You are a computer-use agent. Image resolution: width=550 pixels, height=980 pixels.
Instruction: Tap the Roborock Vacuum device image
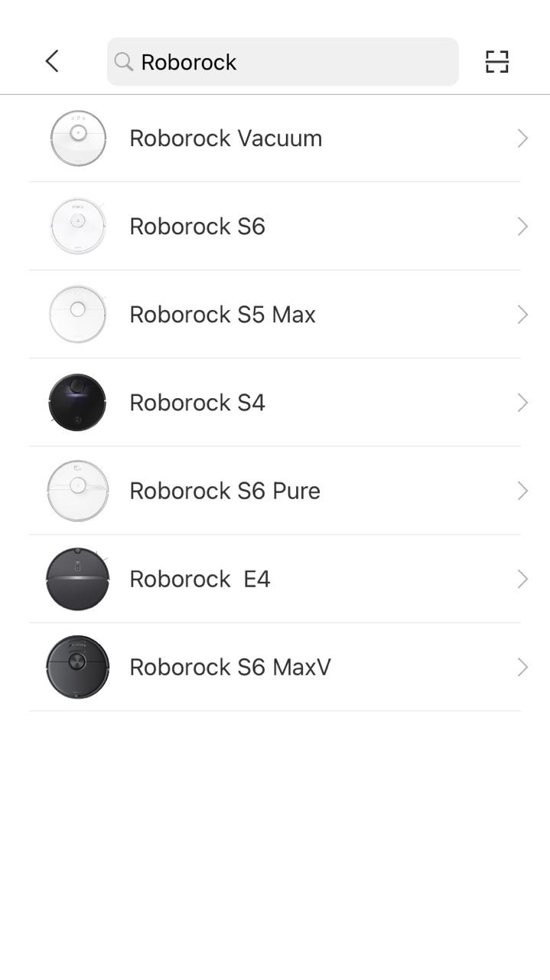coord(78,138)
